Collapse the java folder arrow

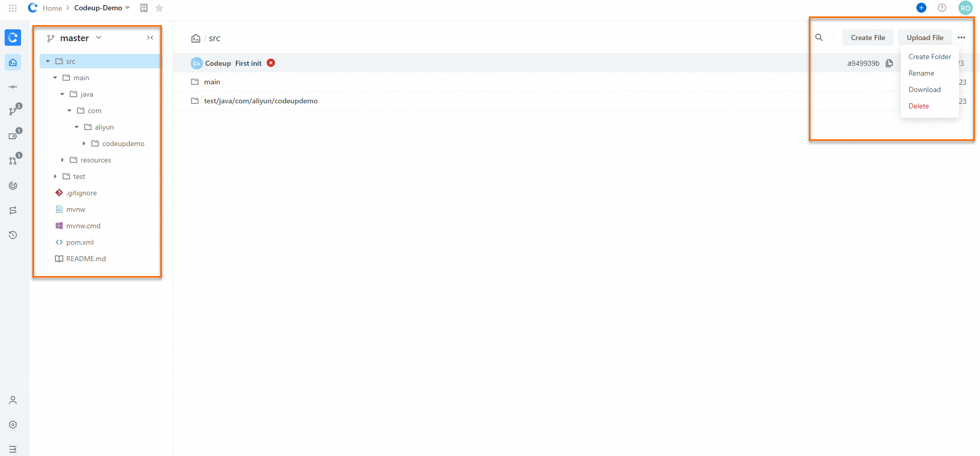coord(62,94)
